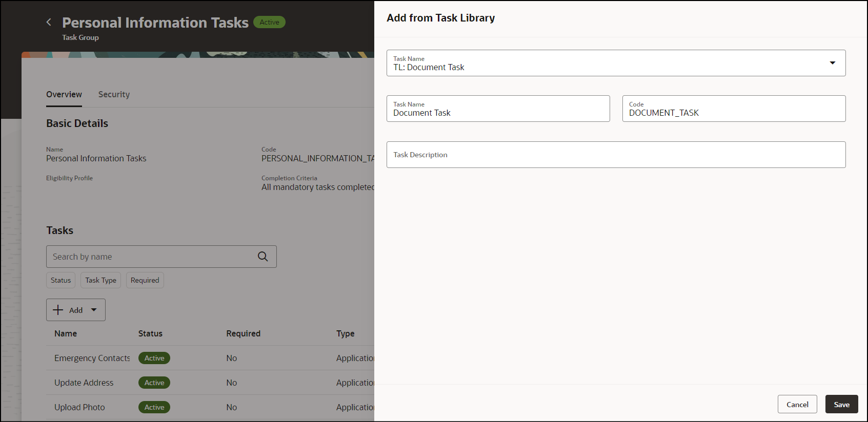Click Application type in Emergency Contacts row
Viewport: 868px width, 422px height.
pos(355,358)
